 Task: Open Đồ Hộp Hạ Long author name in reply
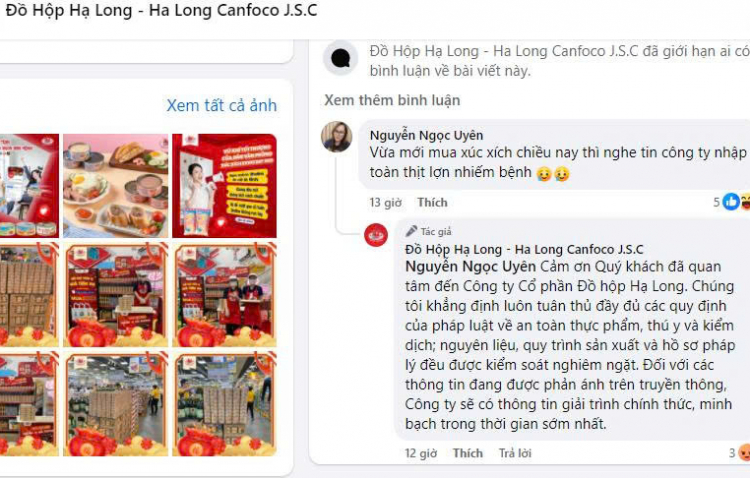tap(524, 249)
